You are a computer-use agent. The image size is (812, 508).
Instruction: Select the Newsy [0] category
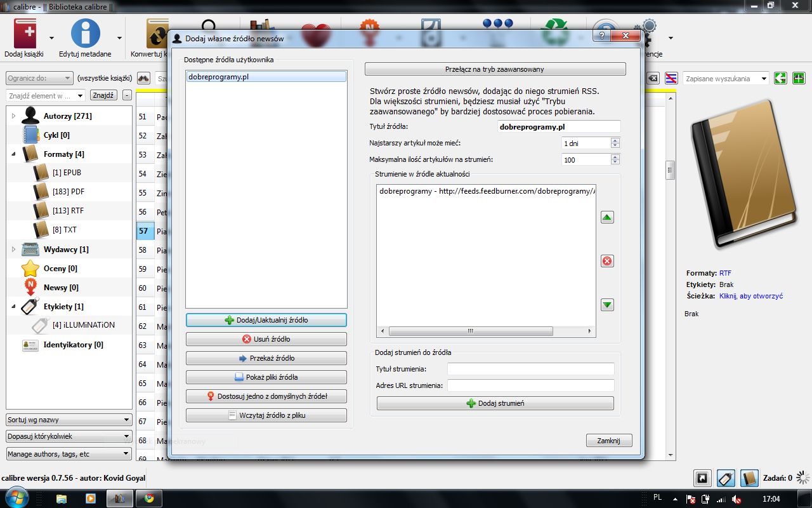[x=61, y=288]
